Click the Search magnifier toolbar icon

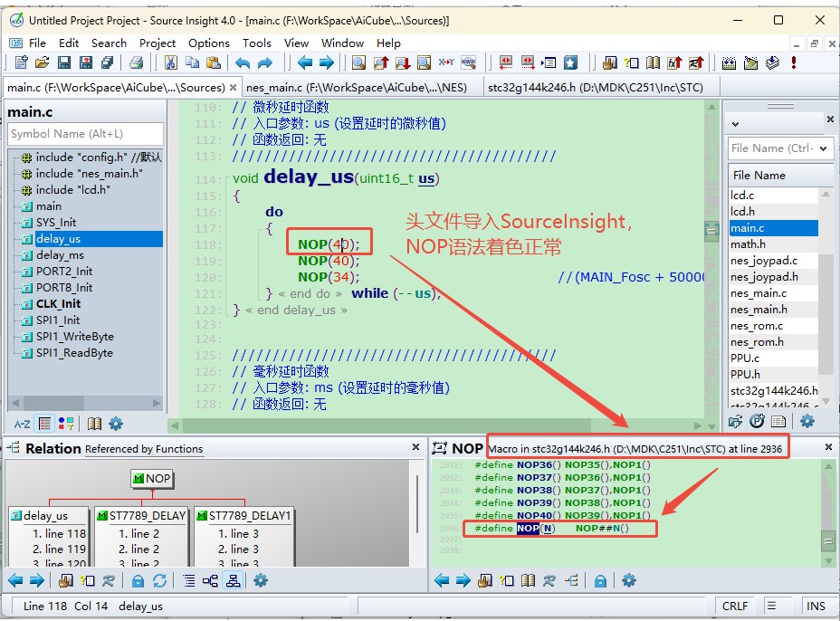click(359, 62)
